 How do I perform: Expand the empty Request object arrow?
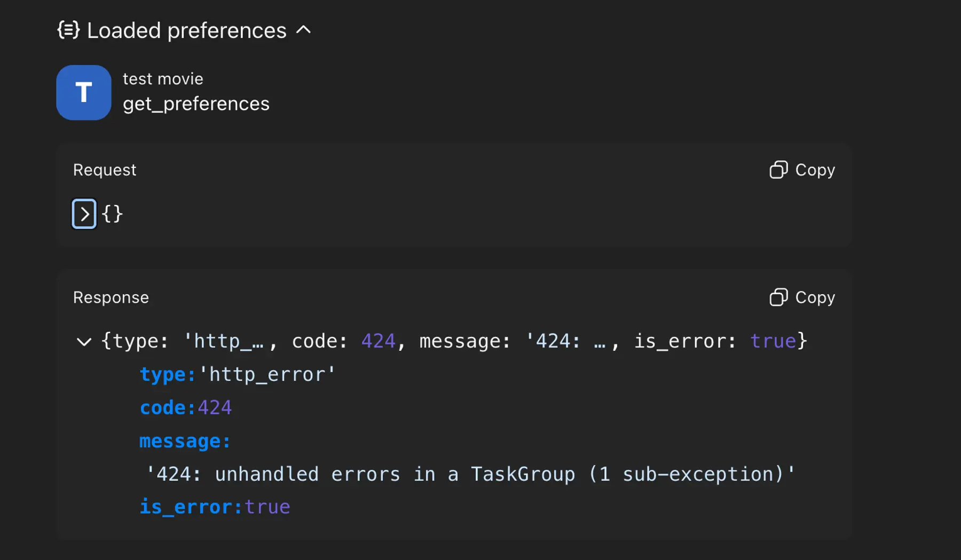pyautogui.click(x=84, y=214)
